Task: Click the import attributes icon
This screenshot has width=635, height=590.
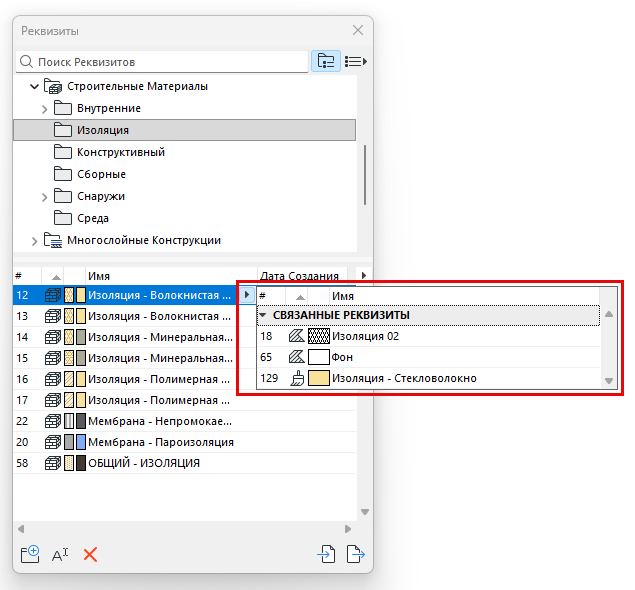Action: [326, 554]
